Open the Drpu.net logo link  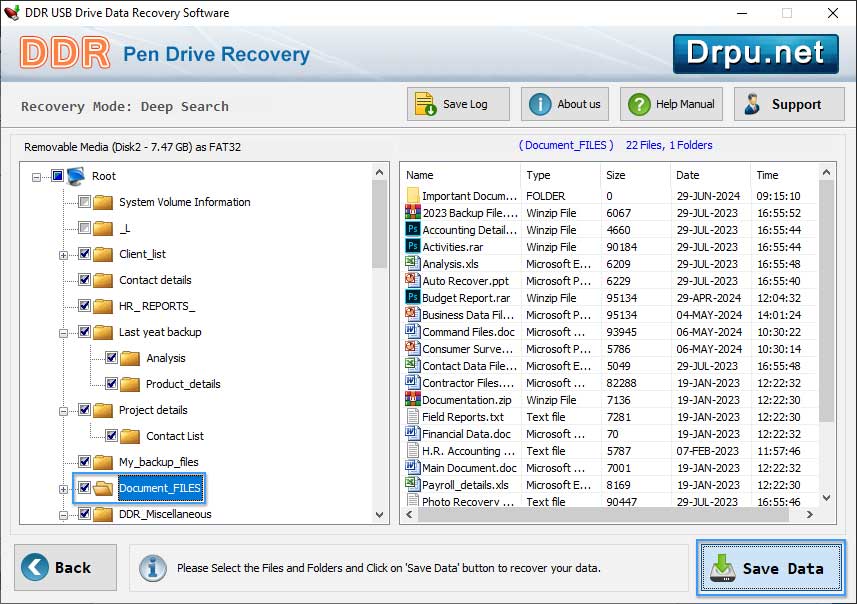(756, 54)
